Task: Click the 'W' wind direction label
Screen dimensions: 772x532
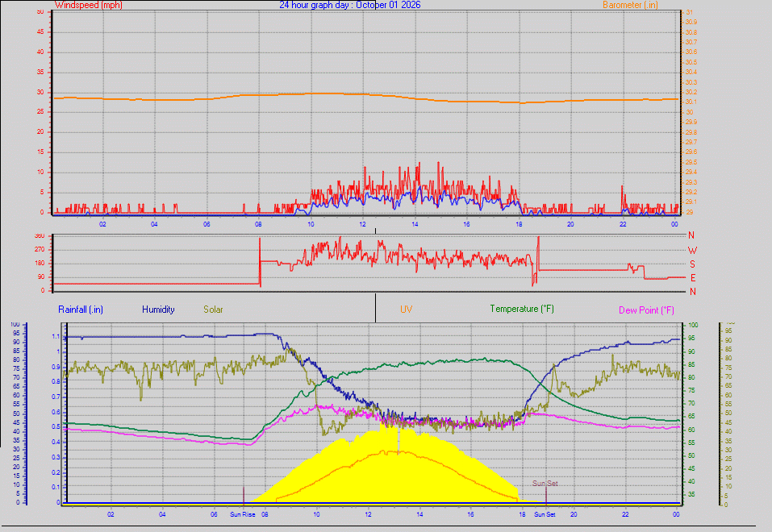Action: tap(692, 251)
